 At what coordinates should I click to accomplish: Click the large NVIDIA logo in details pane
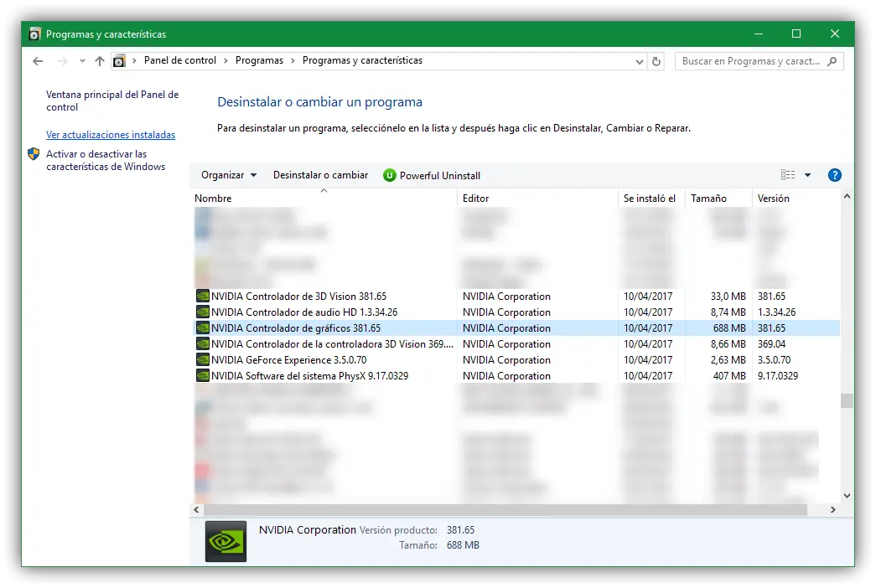click(x=225, y=541)
